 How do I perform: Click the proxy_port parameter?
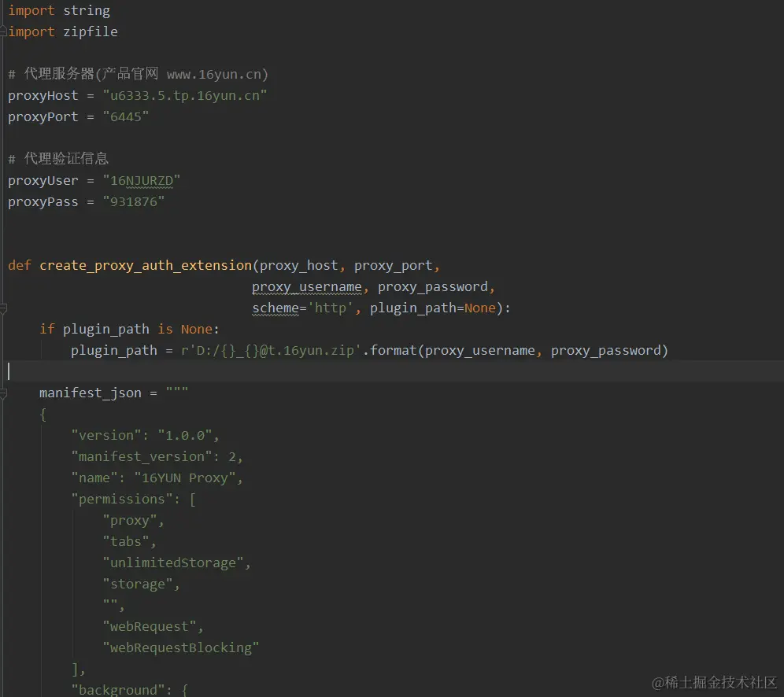[394, 265]
